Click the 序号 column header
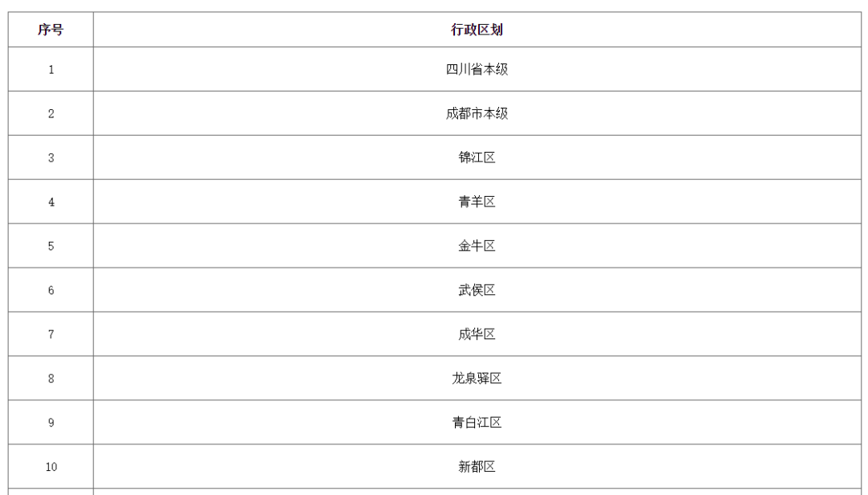This screenshot has width=868, height=495. pos(51,30)
